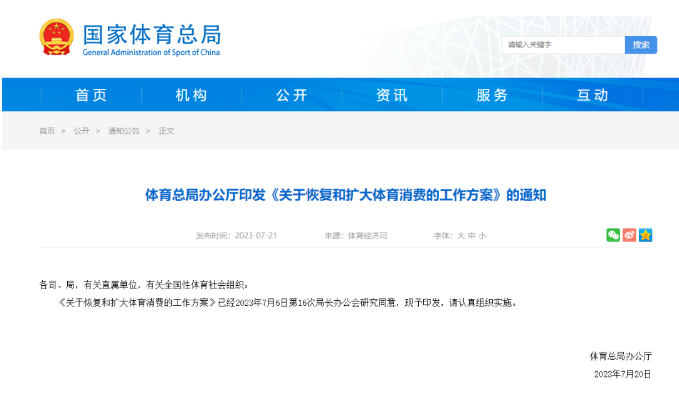Click the blue article headline
679x398 pixels.
coord(346,195)
